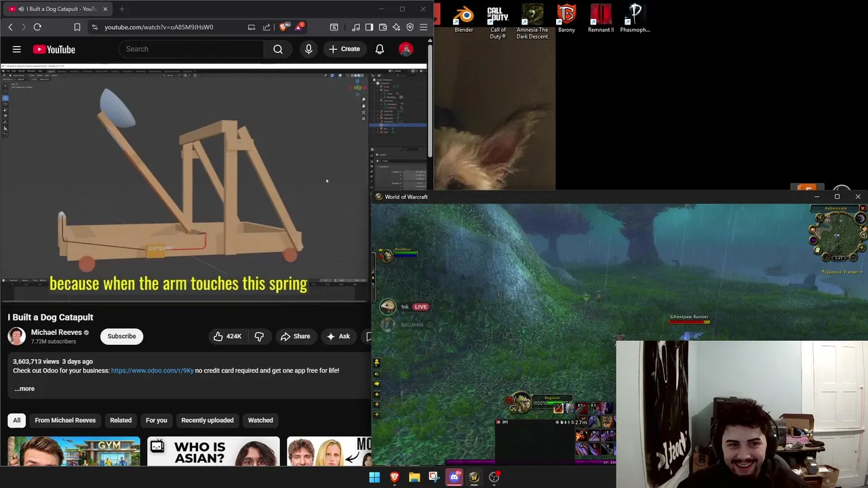The width and height of the screenshot is (868, 488).
Task: Open Brave VPN shield icon
Action: pyautogui.click(x=410, y=27)
